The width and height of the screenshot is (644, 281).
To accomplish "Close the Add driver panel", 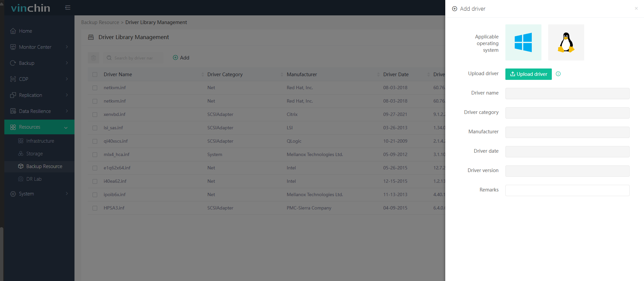I will [636, 8].
